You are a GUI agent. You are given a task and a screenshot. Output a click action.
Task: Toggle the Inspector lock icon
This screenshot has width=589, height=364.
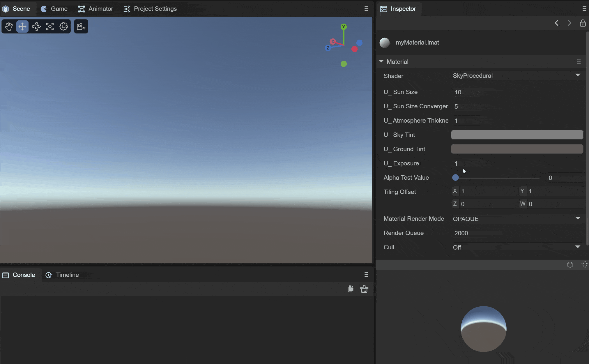click(x=583, y=23)
